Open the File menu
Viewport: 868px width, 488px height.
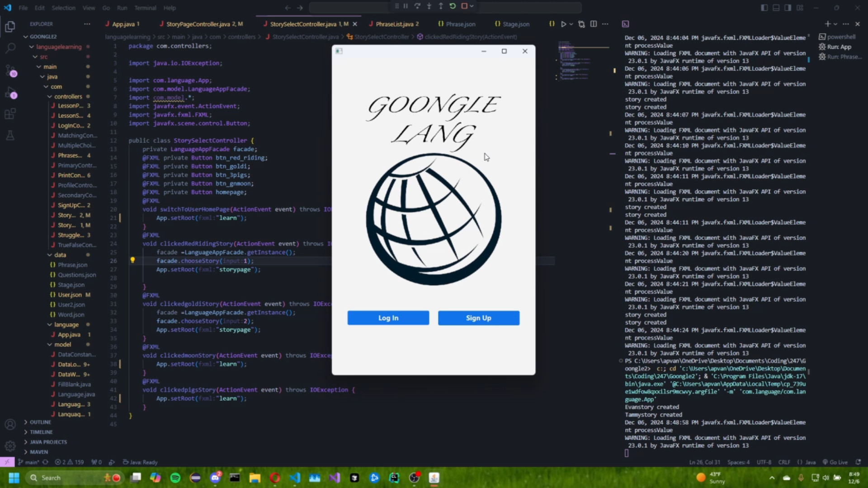(x=23, y=8)
